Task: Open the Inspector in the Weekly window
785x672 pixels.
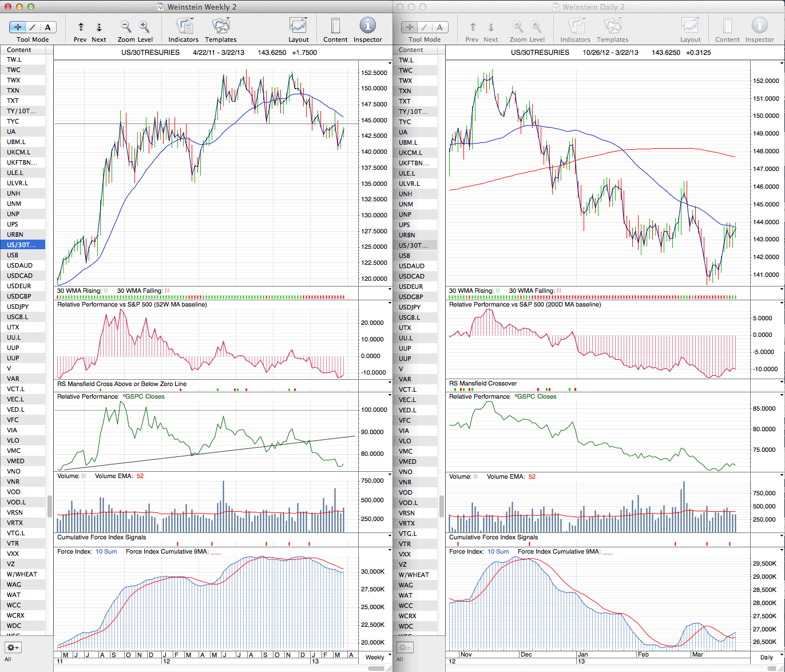Action: tap(367, 26)
